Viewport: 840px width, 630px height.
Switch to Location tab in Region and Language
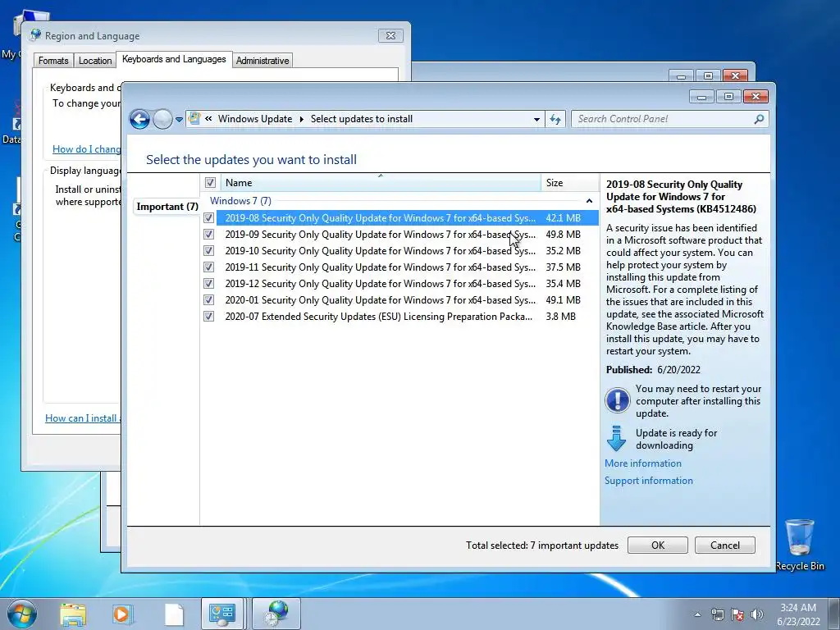[95, 61]
